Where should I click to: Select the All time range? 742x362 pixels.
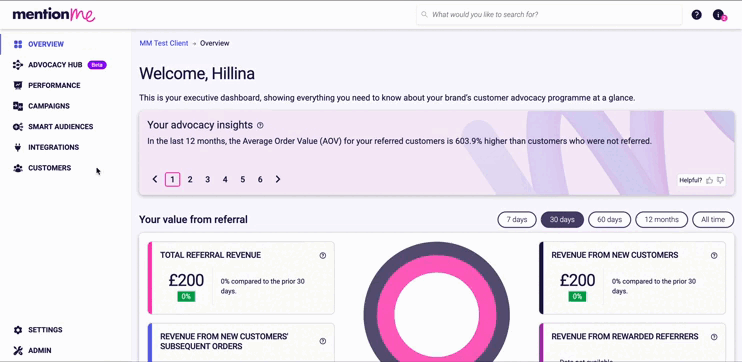[x=713, y=220]
